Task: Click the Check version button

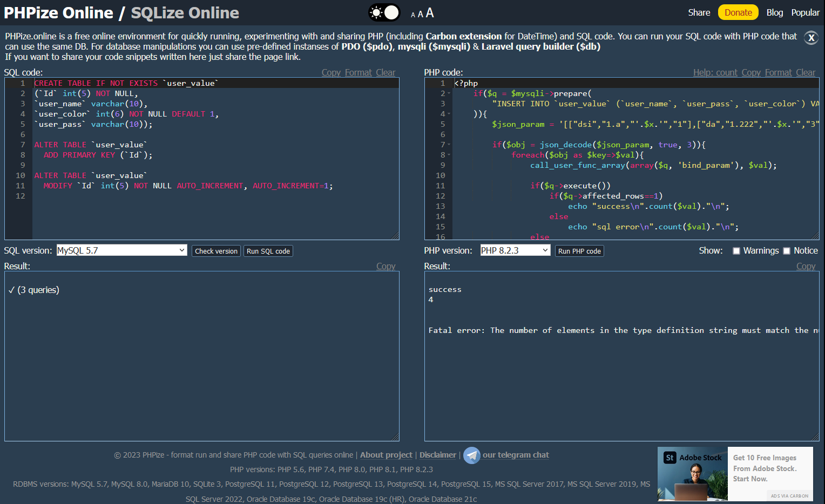Action: (216, 251)
